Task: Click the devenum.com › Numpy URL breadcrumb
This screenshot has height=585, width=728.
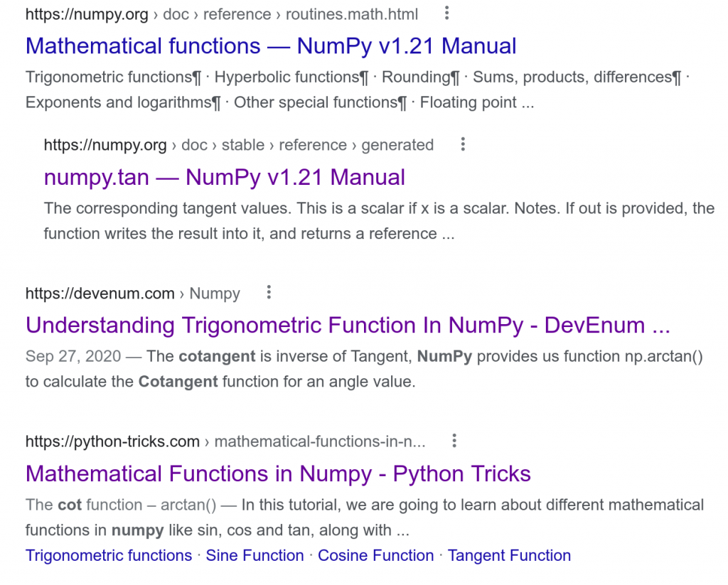Action: (x=133, y=294)
